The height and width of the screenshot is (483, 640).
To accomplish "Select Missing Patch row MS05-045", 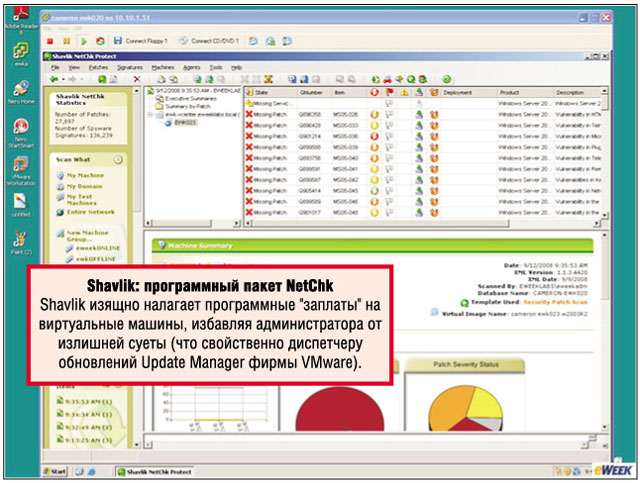I will click(423, 191).
